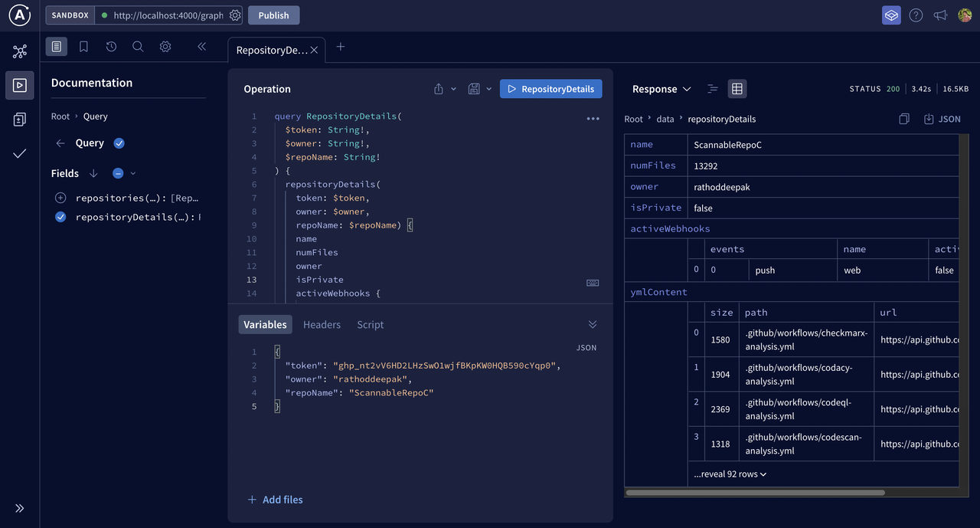
Task: Open the Checks checkmark sidebar icon
Action: pos(20,153)
